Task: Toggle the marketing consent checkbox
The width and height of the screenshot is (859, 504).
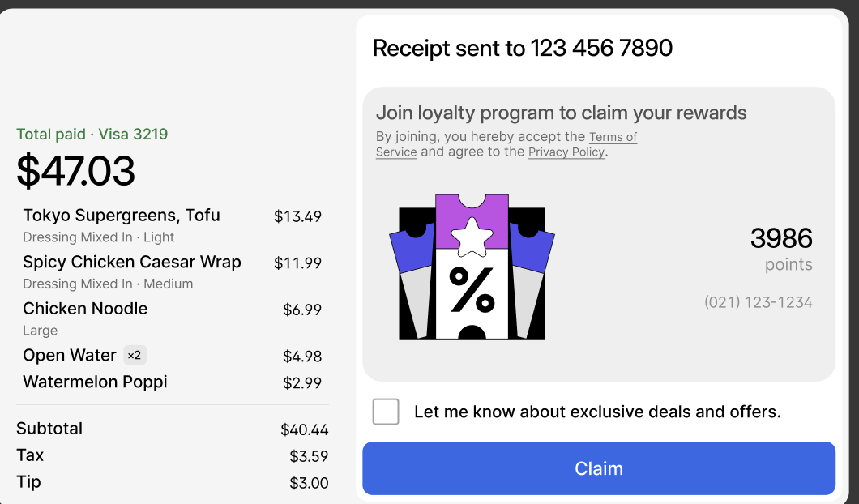Action: point(386,412)
